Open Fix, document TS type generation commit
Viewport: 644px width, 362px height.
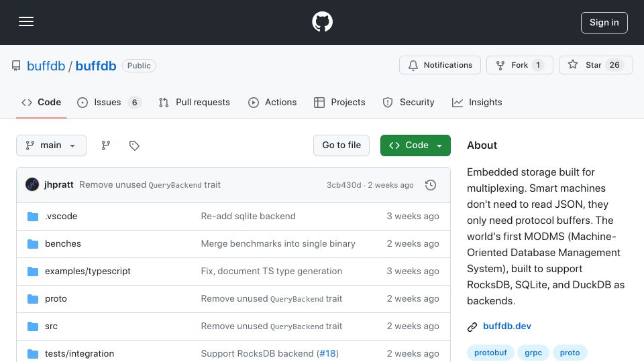tap(272, 271)
